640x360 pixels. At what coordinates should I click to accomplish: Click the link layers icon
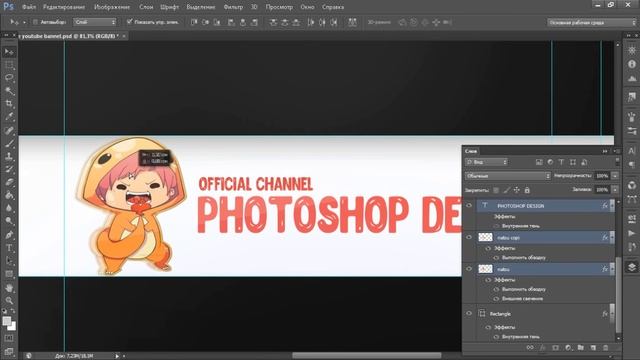coord(530,348)
